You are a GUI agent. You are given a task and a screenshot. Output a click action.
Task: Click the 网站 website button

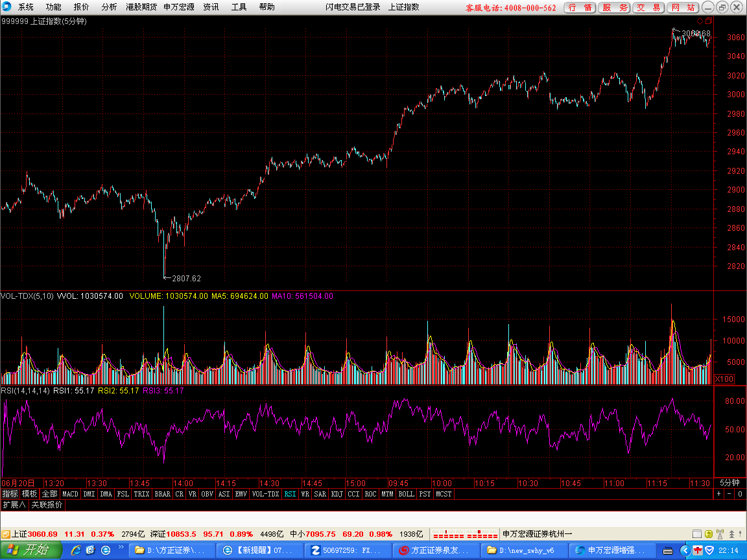683,8
